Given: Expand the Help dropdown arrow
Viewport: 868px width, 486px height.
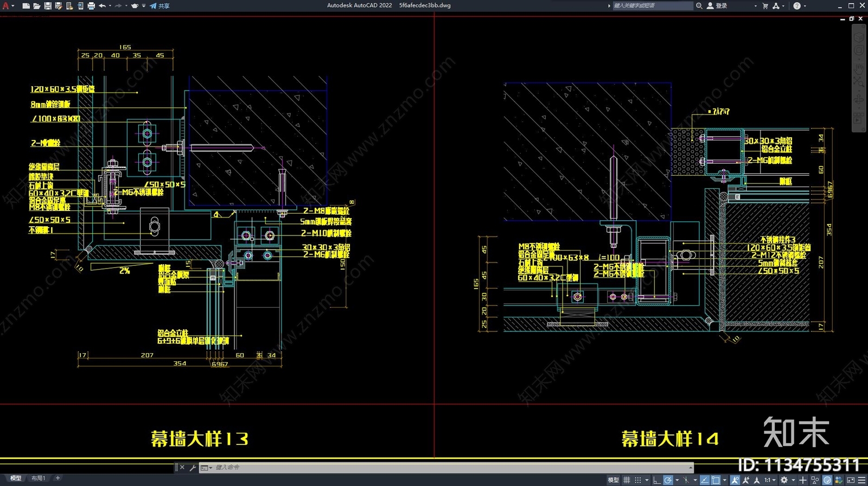Looking at the screenshot, I should click(x=805, y=6).
